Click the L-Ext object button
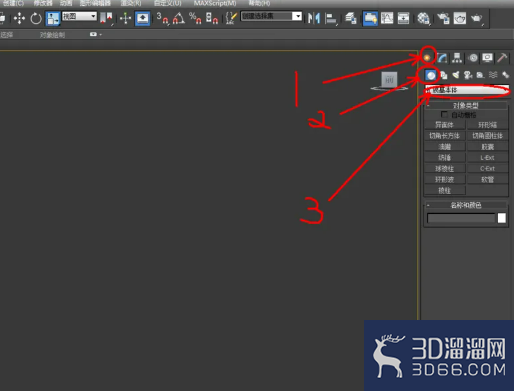The image size is (514, 391). (x=487, y=158)
